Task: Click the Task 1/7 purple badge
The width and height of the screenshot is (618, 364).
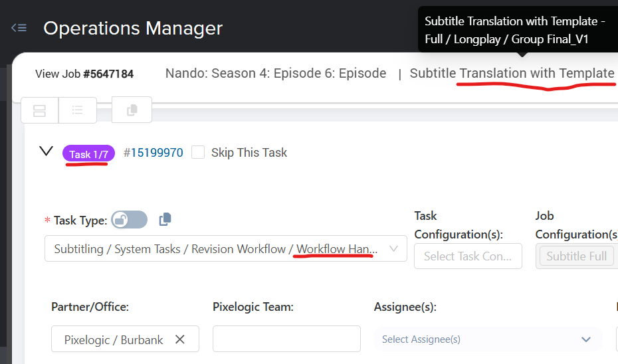Action: click(x=88, y=153)
